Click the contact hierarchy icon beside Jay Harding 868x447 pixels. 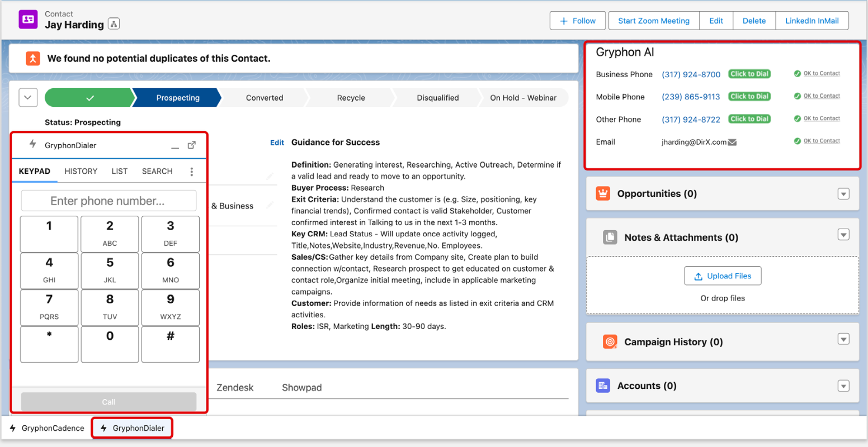pos(114,24)
